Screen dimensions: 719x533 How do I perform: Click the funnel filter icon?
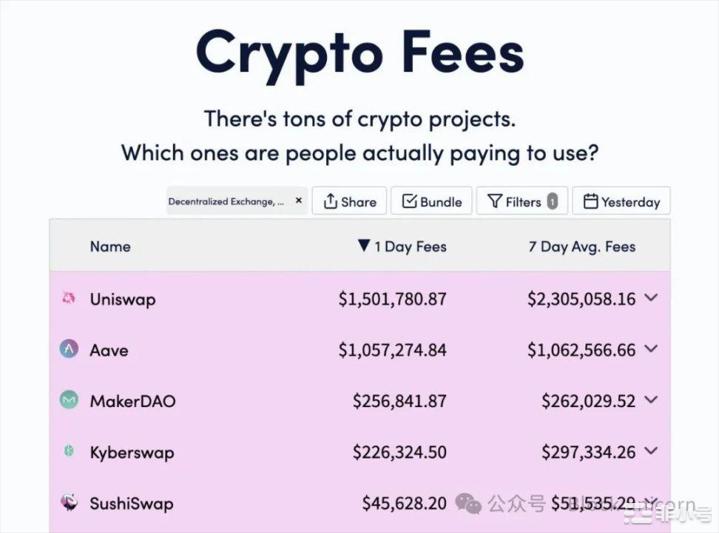(x=494, y=201)
